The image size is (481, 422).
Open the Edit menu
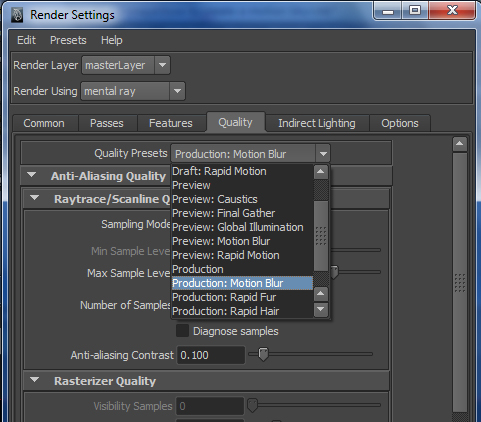[x=26, y=40]
